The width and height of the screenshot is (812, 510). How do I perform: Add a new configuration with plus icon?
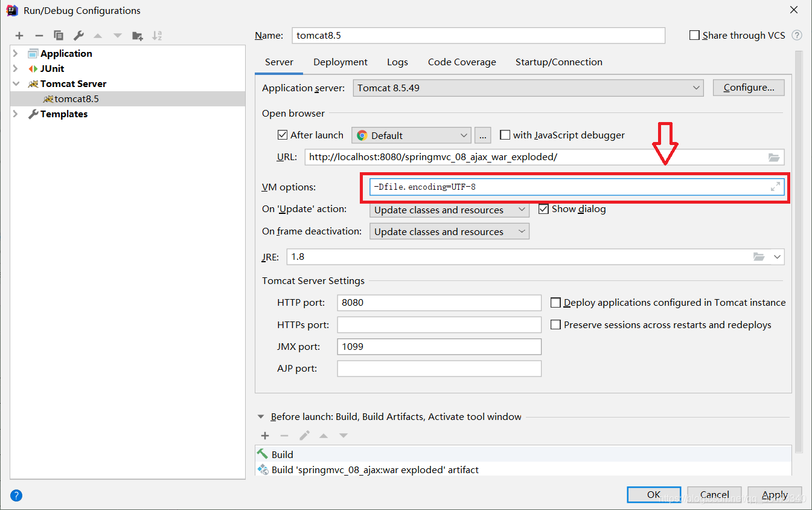tap(19, 36)
